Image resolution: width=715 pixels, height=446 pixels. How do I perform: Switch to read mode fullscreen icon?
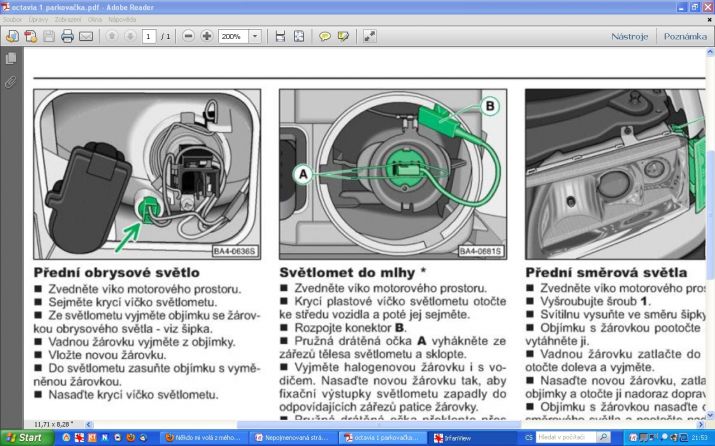[x=369, y=36]
